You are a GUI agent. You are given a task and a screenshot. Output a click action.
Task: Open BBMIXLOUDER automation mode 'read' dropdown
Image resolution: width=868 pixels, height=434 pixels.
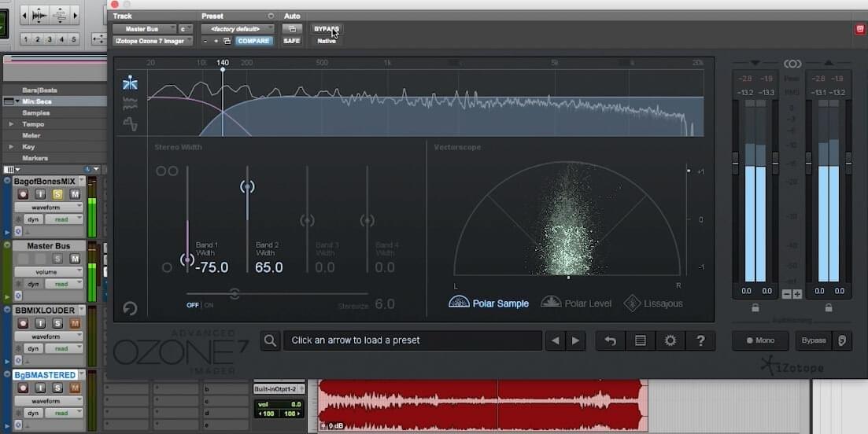[x=64, y=349]
